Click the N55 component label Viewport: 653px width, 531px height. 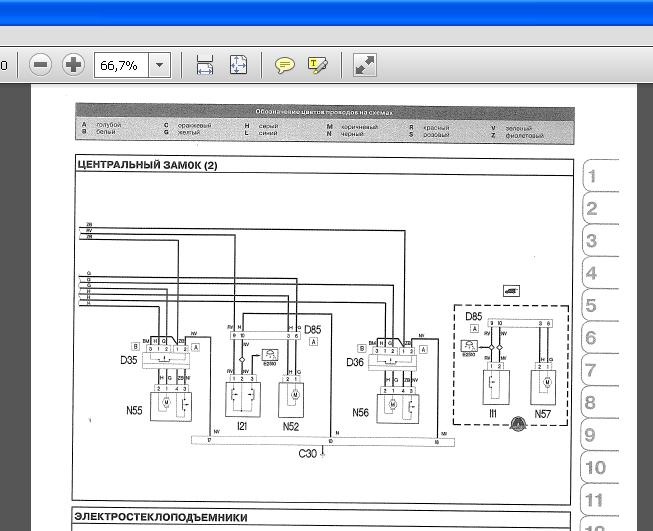134,410
